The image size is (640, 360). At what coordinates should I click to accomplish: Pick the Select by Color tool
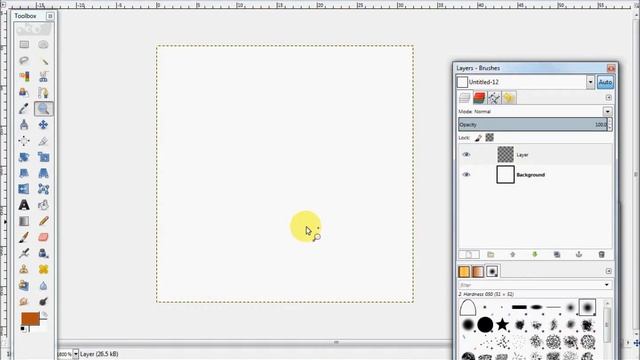coord(24,76)
